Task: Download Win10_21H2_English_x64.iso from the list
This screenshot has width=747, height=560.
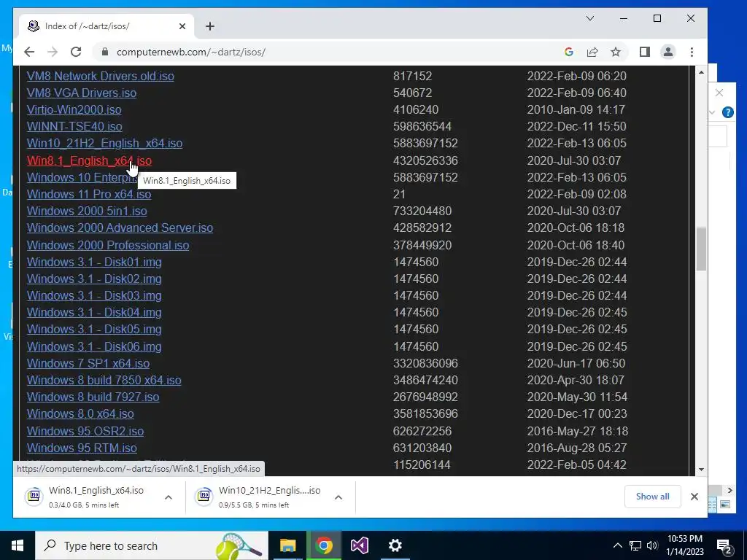Action: 104,144
